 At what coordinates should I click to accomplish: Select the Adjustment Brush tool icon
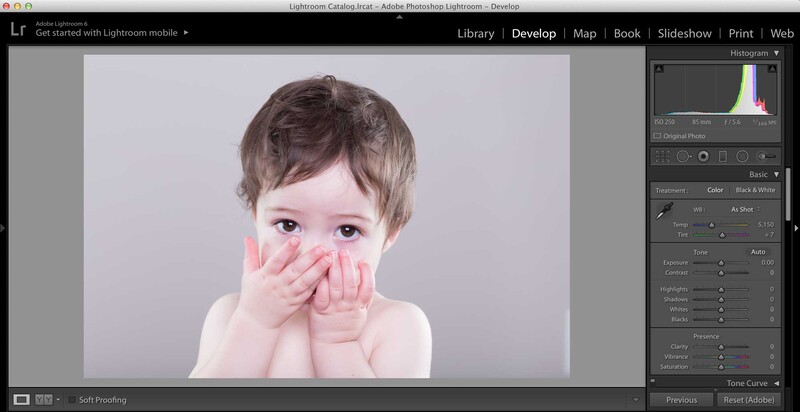click(x=766, y=157)
